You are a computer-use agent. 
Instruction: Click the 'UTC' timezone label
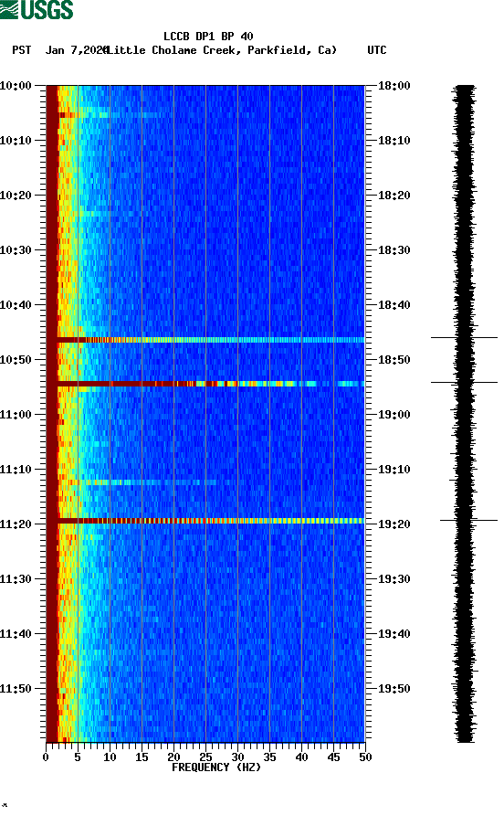click(377, 50)
